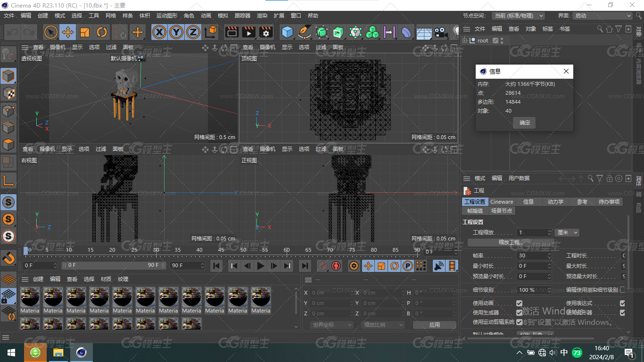Viewport: 644px width, 362px height.
Task: Select the first Material thumbnail
Action: coord(30,300)
